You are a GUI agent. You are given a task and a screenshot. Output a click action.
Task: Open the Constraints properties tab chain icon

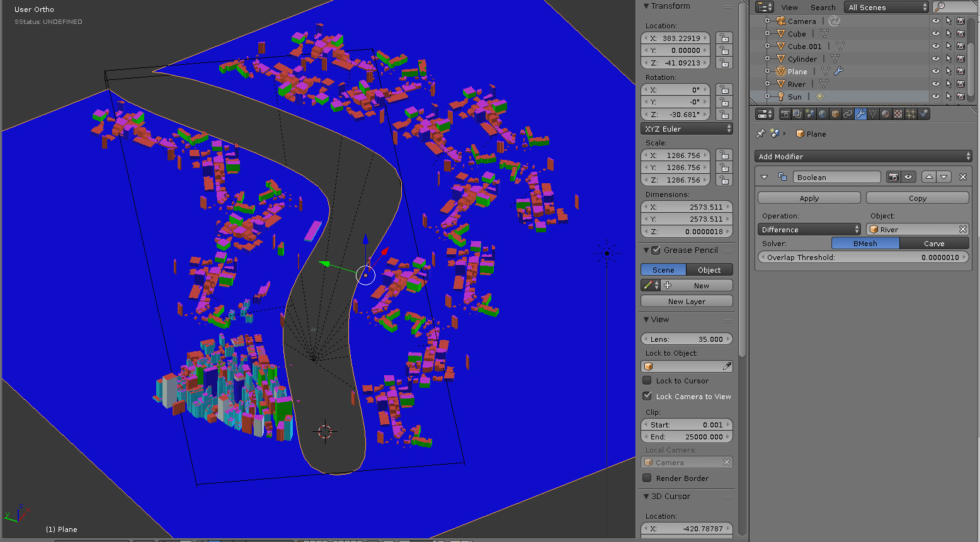pos(848,114)
